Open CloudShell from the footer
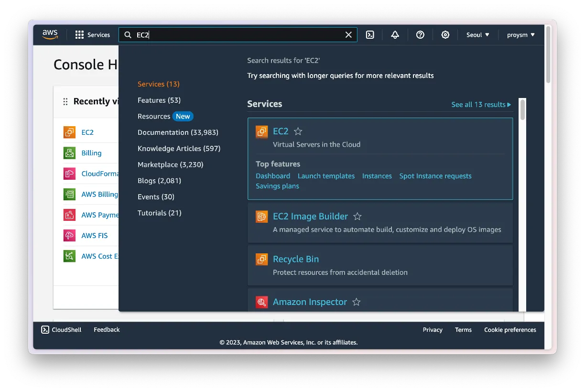The width and height of the screenshot is (585, 392). pyautogui.click(x=61, y=330)
